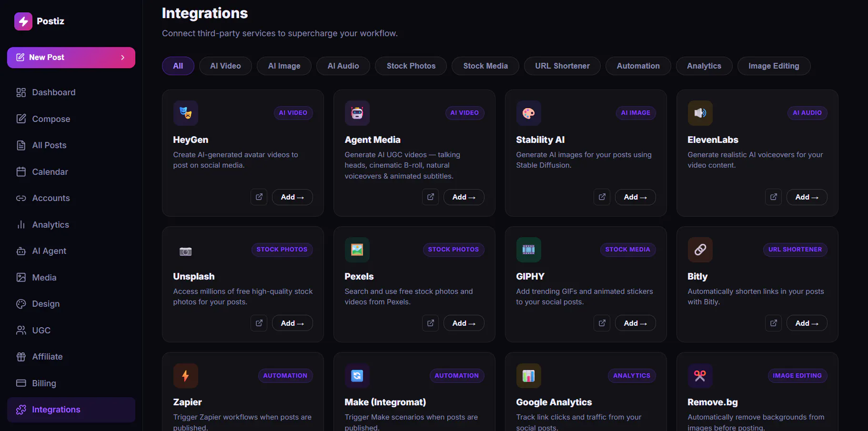Click the Remove.bg card title

pyautogui.click(x=713, y=402)
